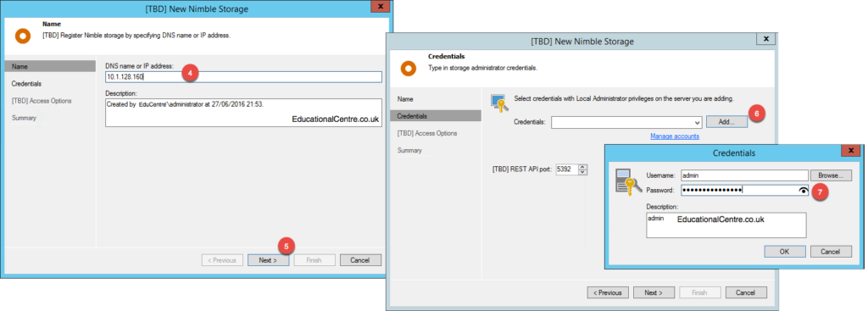Decrease the REST API port value
This screenshot has height=311, width=868.
coord(581,172)
